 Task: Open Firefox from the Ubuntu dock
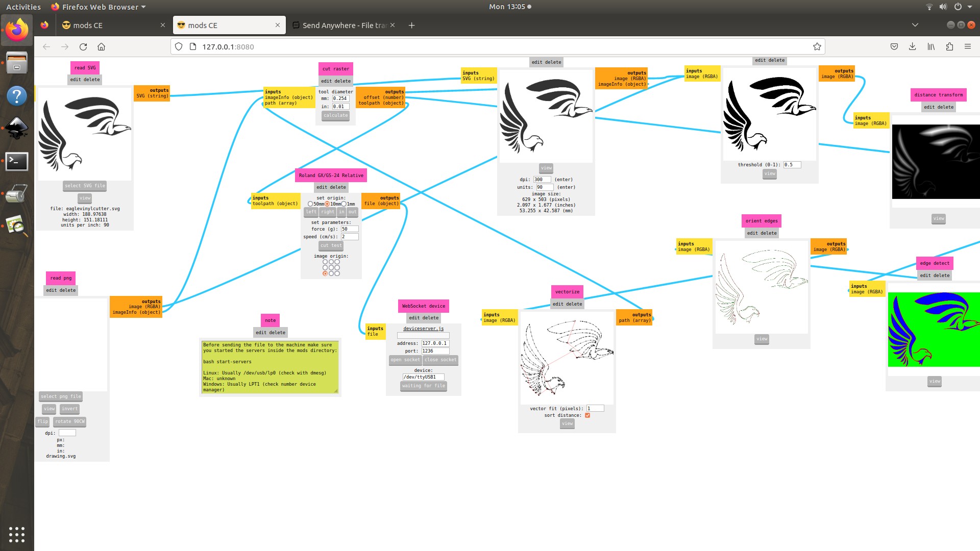point(17,30)
